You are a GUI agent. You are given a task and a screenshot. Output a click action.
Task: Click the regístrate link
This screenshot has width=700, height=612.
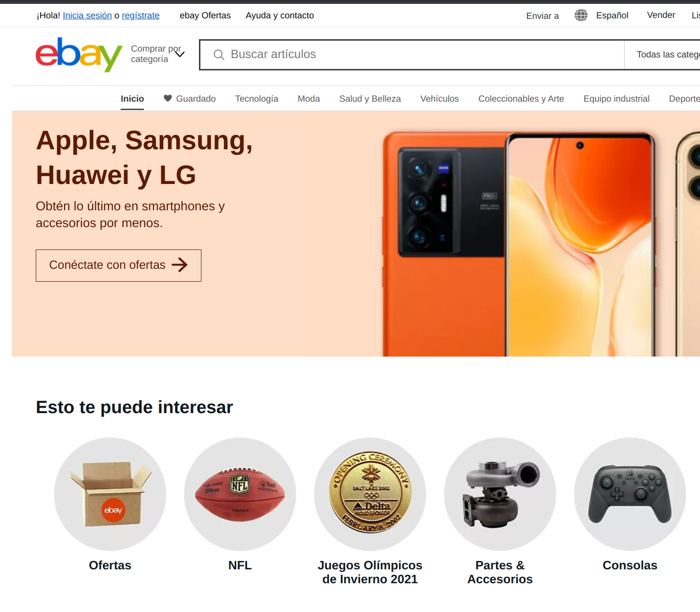[141, 15]
